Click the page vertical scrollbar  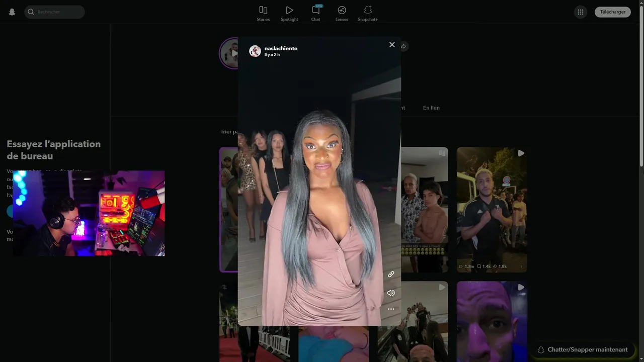[641, 85]
